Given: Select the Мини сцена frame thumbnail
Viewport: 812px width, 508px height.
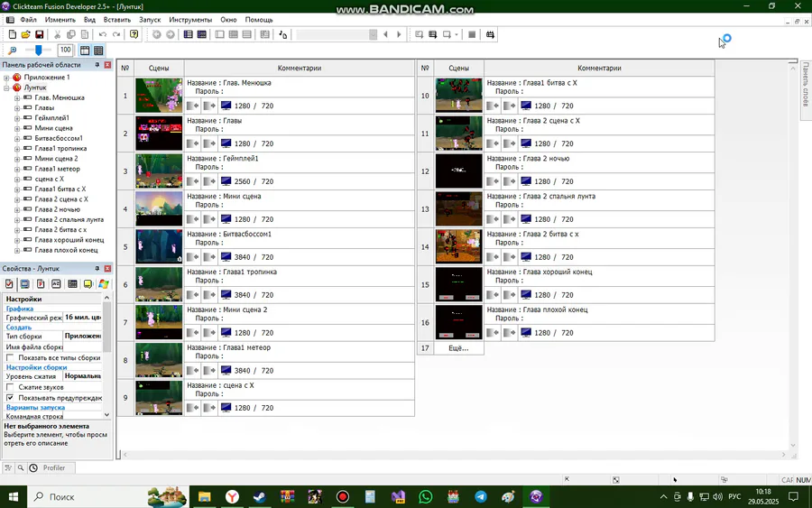Looking at the screenshot, I should [x=159, y=208].
